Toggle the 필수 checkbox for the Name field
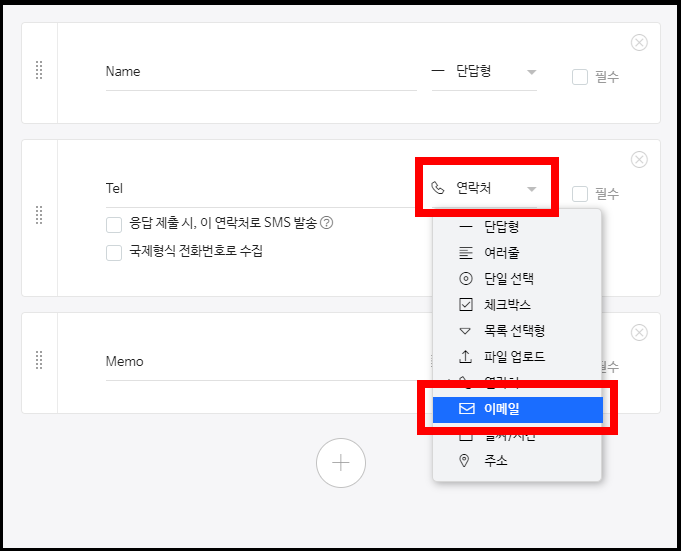 tap(580, 77)
